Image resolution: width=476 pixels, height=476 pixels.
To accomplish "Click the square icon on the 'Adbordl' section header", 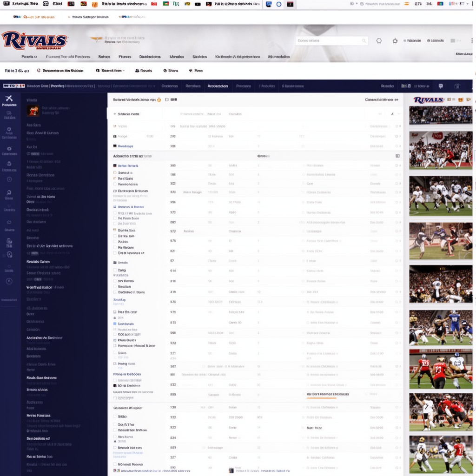I will click(x=397, y=156).
